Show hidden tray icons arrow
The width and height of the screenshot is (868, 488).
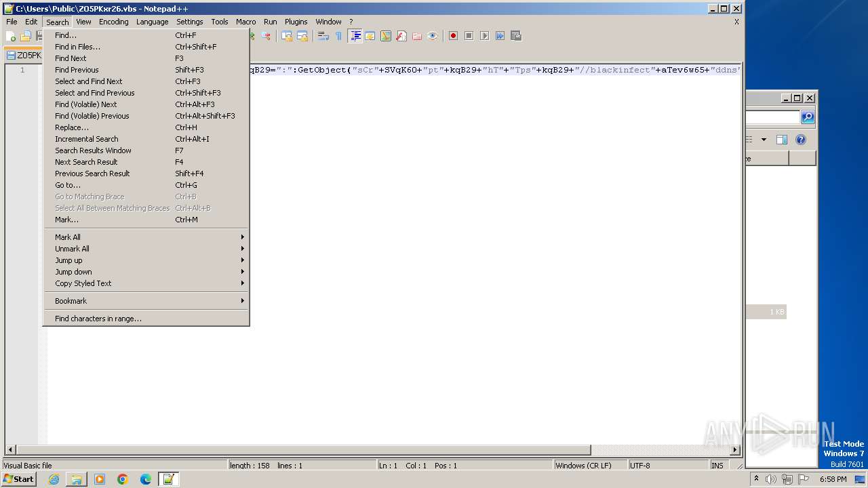point(756,479)
